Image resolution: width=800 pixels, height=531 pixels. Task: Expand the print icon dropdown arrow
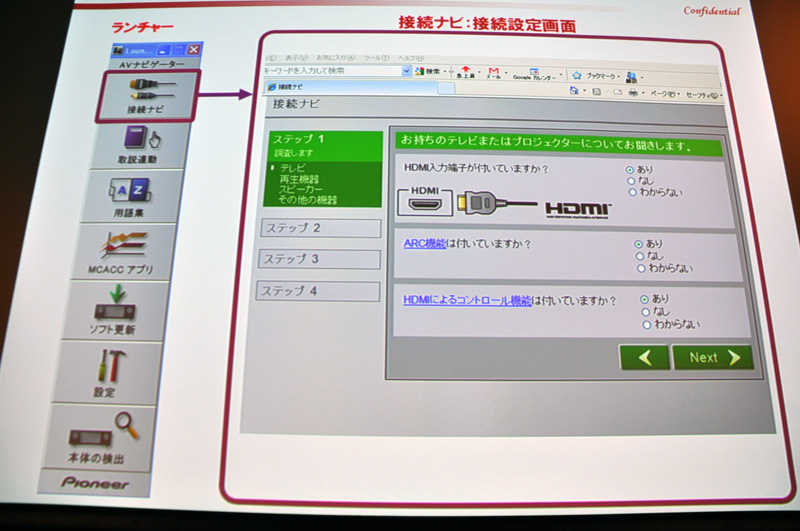(x=643, y=93)
